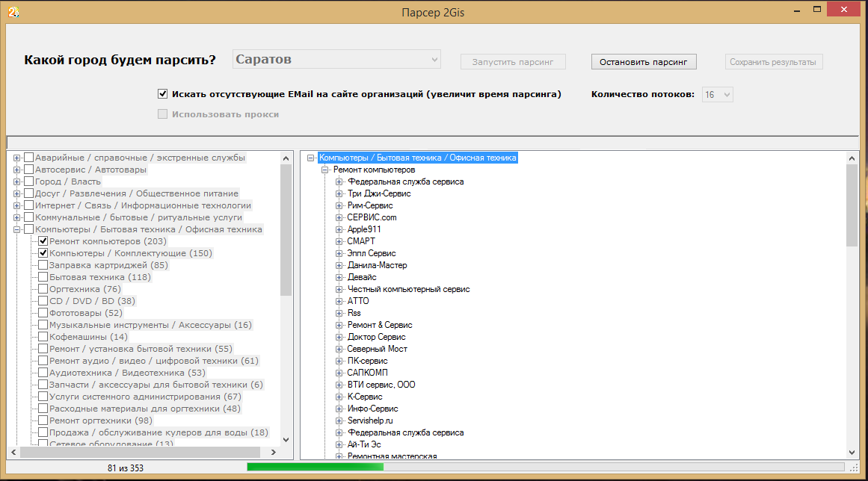
Task: Check Бытовая техника (118) checkbox
Action: click(43, 277)
